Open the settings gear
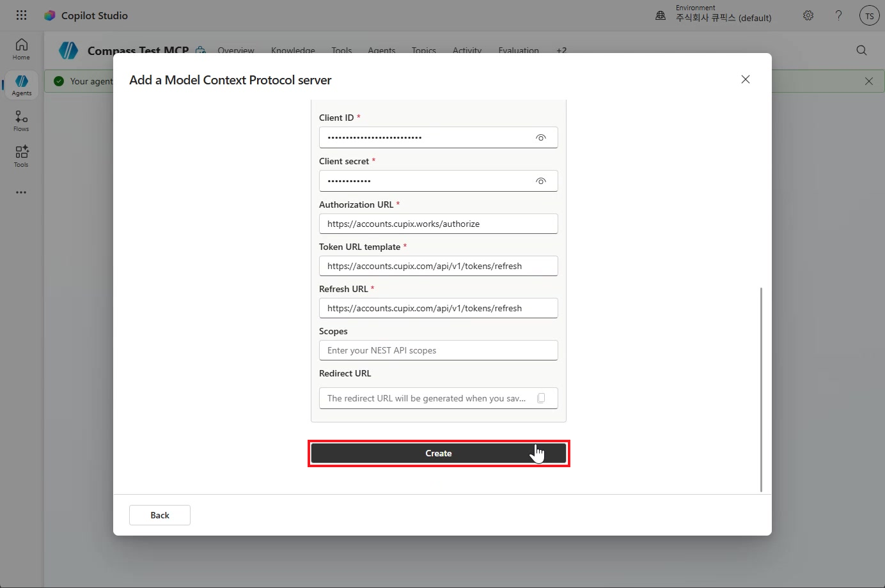The image size is (885, 588). (x=808, y=15)
